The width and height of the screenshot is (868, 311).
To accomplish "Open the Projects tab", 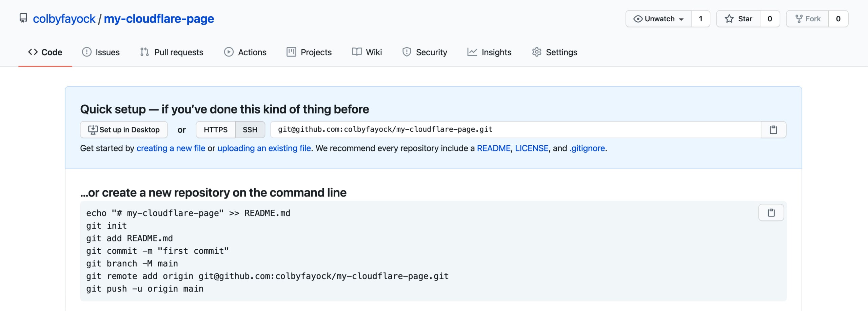I will pos(309,52).
